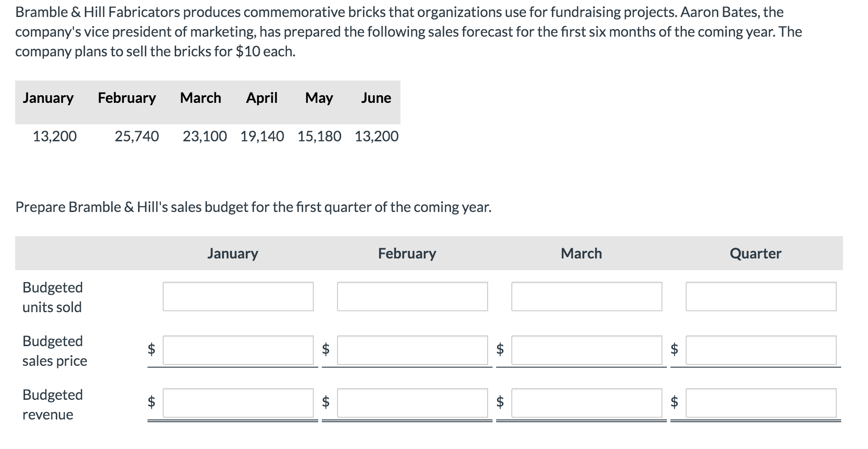Select February budgeted sales price input
This screenshot has width=868, height=449.
point(412,350)
